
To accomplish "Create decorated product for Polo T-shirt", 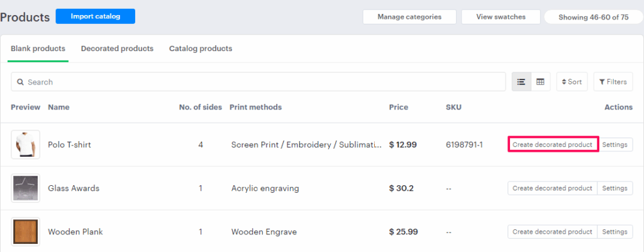I will [552, 145].
